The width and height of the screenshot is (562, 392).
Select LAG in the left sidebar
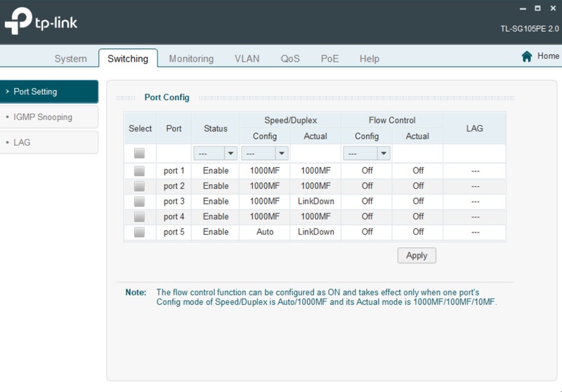22,143
